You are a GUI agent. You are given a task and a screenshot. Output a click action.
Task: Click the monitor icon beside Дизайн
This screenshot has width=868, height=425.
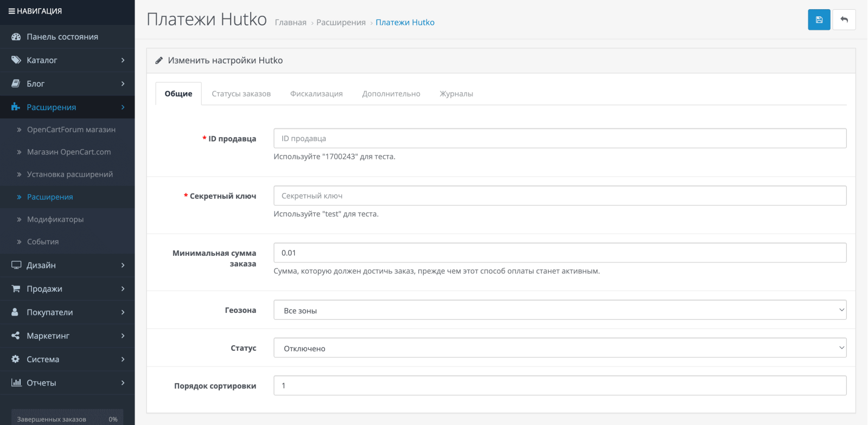coord(16,265)
